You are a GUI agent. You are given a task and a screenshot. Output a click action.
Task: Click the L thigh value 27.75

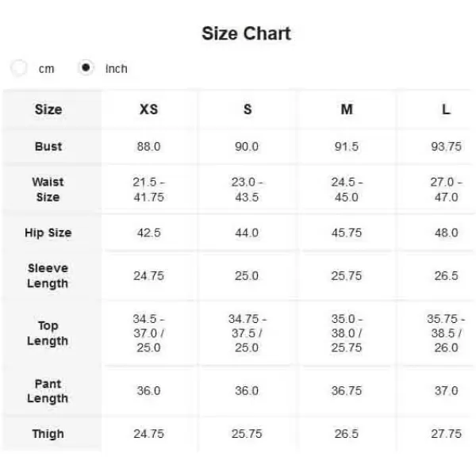[x=446, y=434]
